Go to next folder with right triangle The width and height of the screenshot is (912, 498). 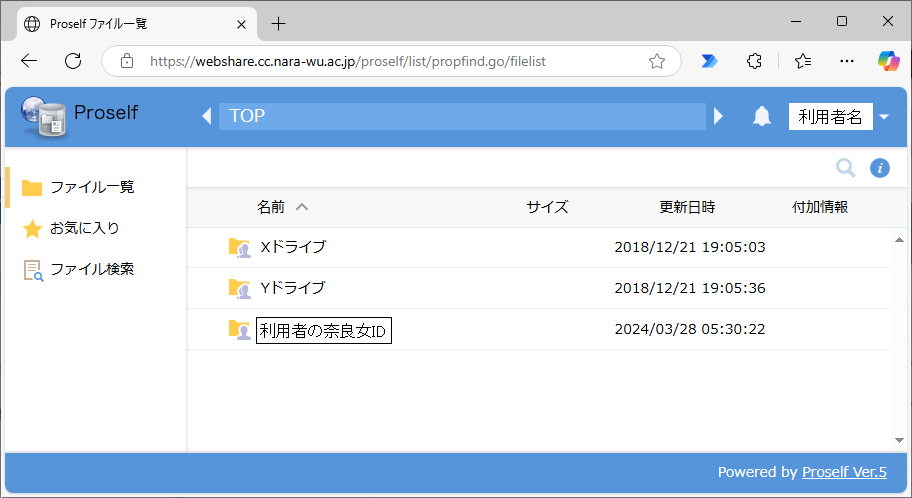(718, 116)
